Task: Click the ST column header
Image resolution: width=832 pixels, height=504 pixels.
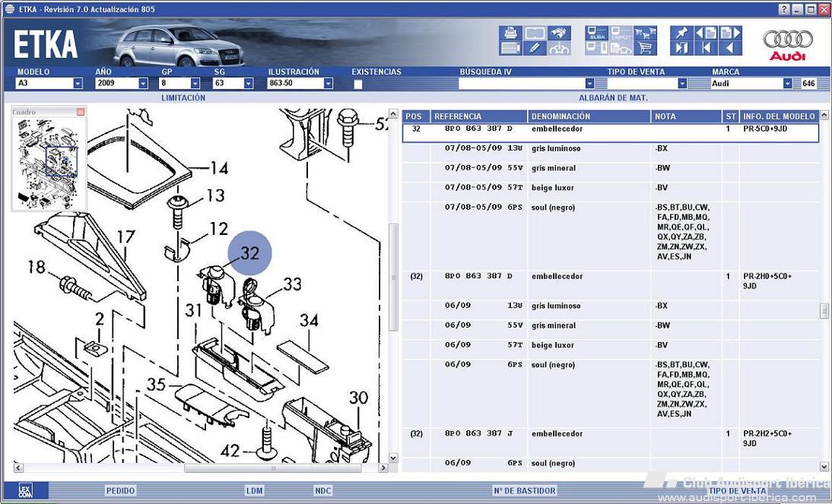Action: click(731, 116)
